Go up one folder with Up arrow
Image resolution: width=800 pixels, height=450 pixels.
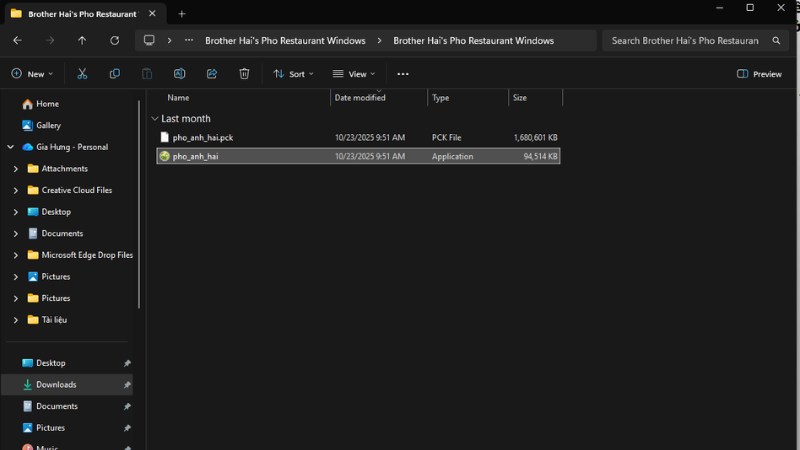82,41
